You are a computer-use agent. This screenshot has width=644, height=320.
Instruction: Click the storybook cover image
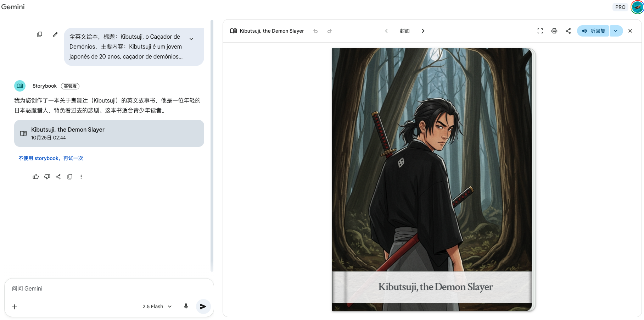tap(432, 160)
